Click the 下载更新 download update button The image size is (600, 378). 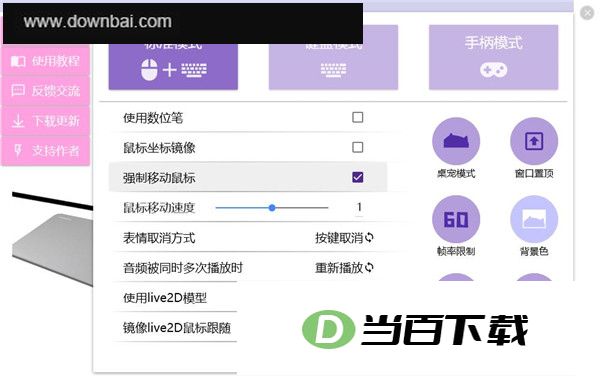click(x=46, y=121)
